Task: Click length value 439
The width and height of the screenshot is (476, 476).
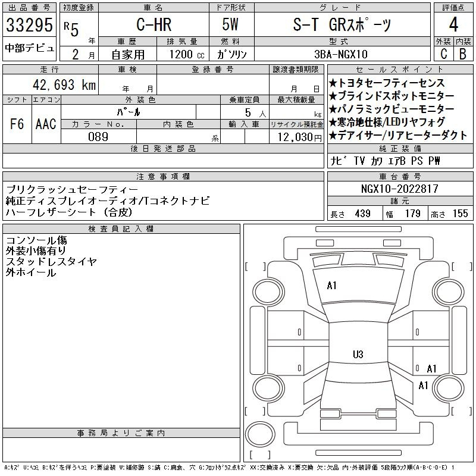Action: tap(362, 214)
